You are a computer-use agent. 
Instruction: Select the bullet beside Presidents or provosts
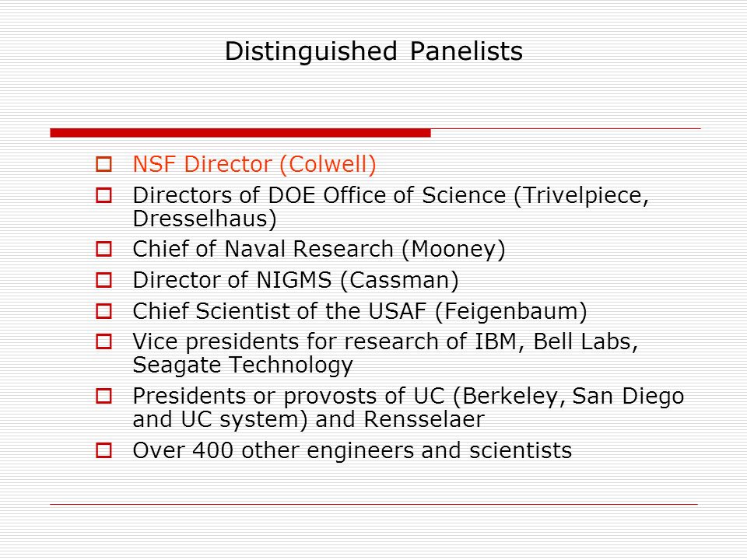point(103,396)
